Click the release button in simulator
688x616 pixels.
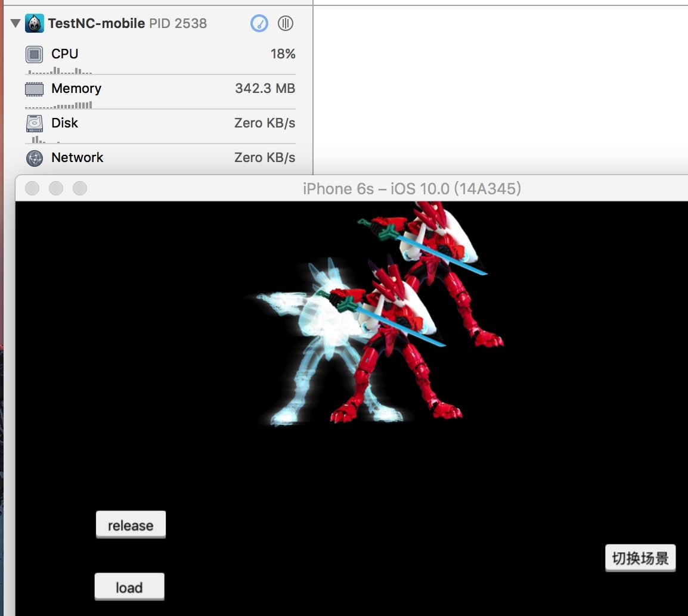coord(131,524)
